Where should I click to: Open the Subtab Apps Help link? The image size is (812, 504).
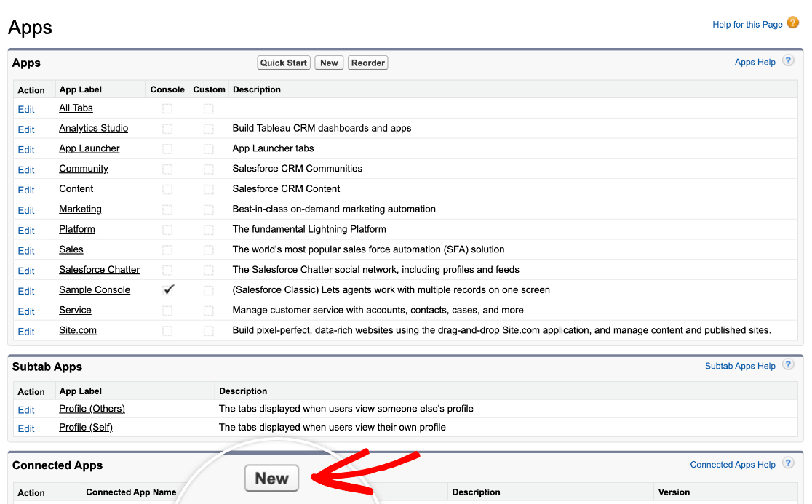tap(740, 366)
